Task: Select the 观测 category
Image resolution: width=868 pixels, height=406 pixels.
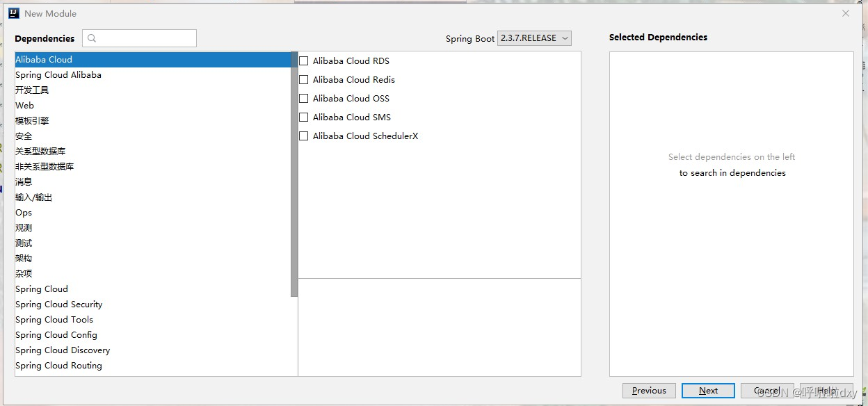Action: [153, 228]
